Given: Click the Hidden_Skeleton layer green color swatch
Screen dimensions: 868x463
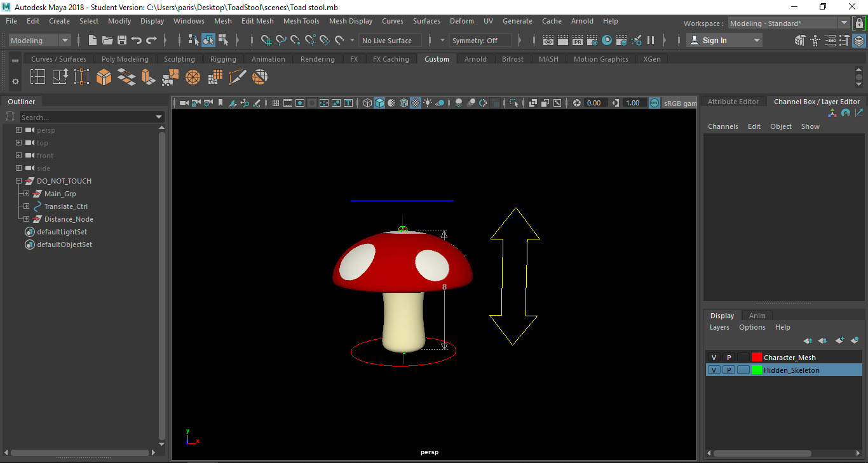Looking at the screenshot, I should (756, 370).
